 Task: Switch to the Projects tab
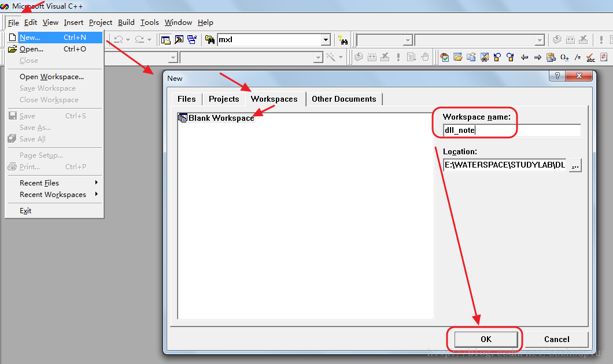click(224, 99)
